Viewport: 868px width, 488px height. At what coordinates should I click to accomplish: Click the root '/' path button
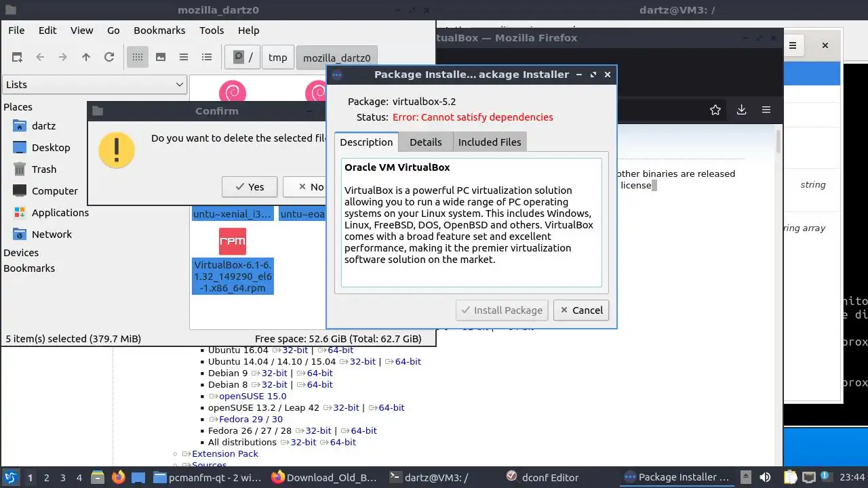tap(243, 58)
